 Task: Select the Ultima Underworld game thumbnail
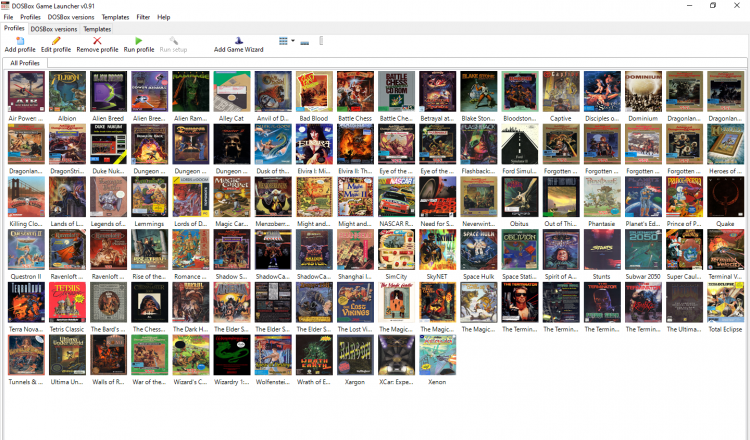[x=67, y=354]
